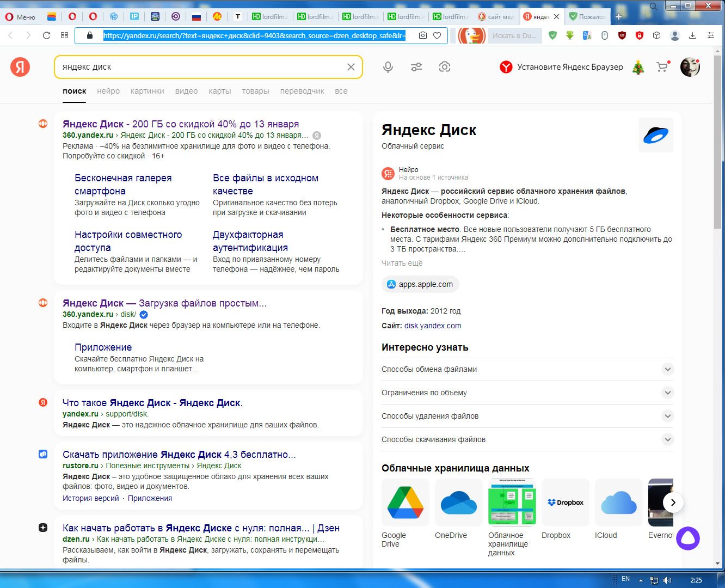The height and width of the screenshot is (588, 725).
Task: Reload the page in Opera toolbar
Action: click(x=47, y=35)
